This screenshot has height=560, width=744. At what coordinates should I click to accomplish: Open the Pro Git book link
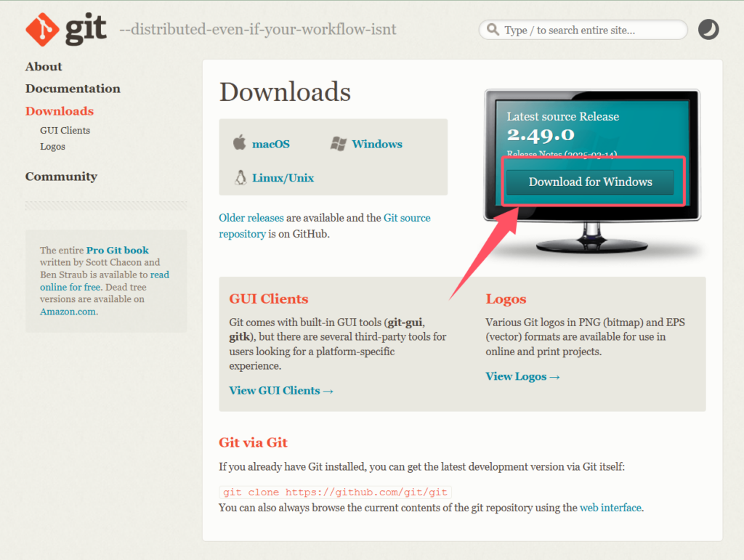(117, 250)
